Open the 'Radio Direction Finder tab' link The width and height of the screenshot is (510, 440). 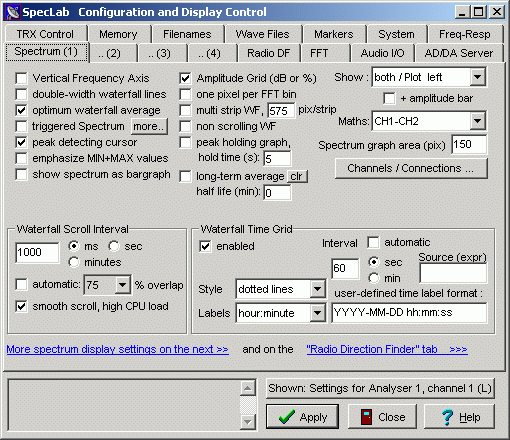[x=387, y=349]
